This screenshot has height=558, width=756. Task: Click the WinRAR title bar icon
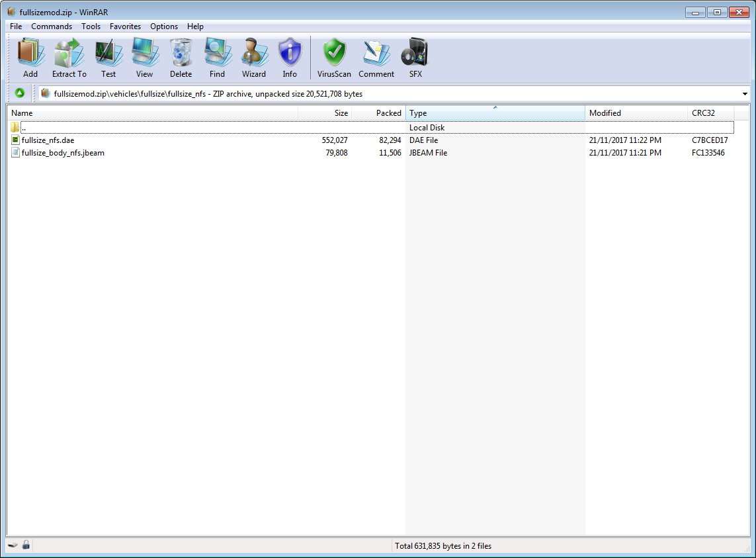(11, 12)
